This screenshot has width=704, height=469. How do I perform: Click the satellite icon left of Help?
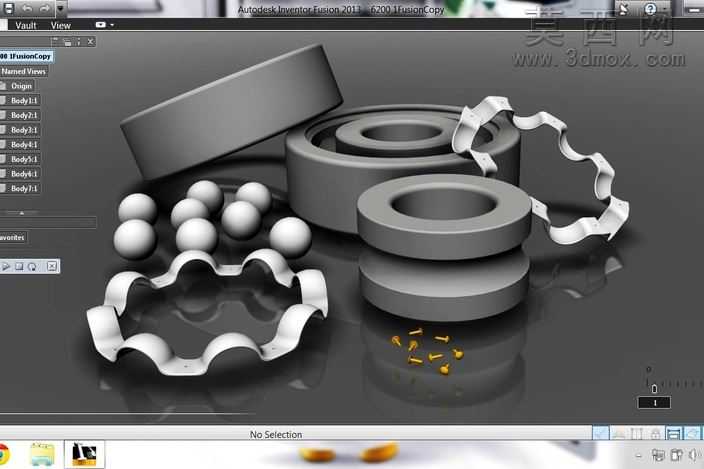(625, 9)
